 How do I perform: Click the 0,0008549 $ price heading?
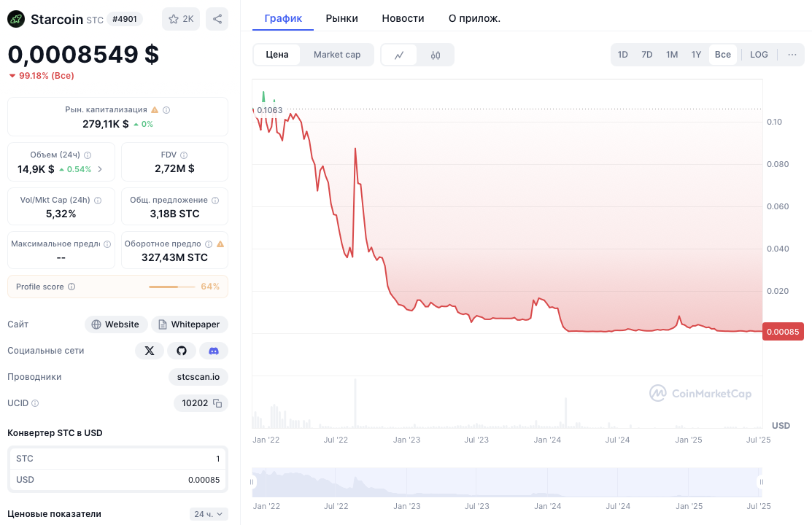[x=83, y=55]
